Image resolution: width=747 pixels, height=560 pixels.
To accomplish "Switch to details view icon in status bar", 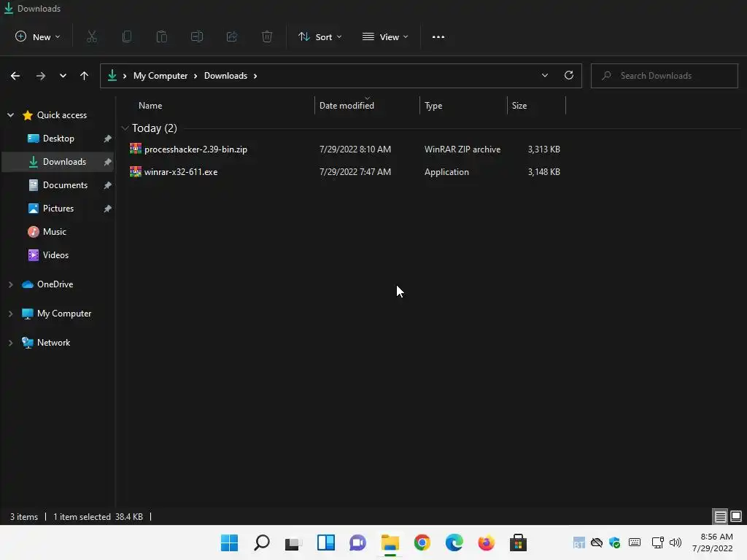I will coord(720,516).
